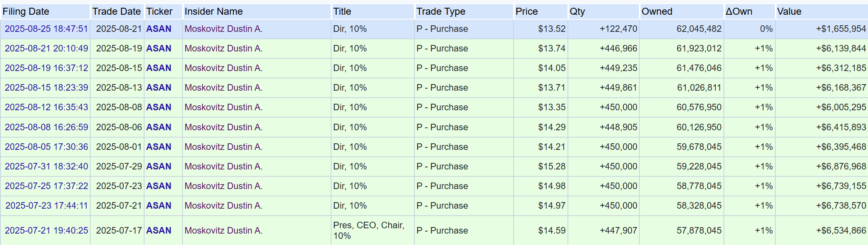Click ASAN ticker in the $13.52 purchase row
The height and width of the screenshot is (245, 868).
coord(158,29)
